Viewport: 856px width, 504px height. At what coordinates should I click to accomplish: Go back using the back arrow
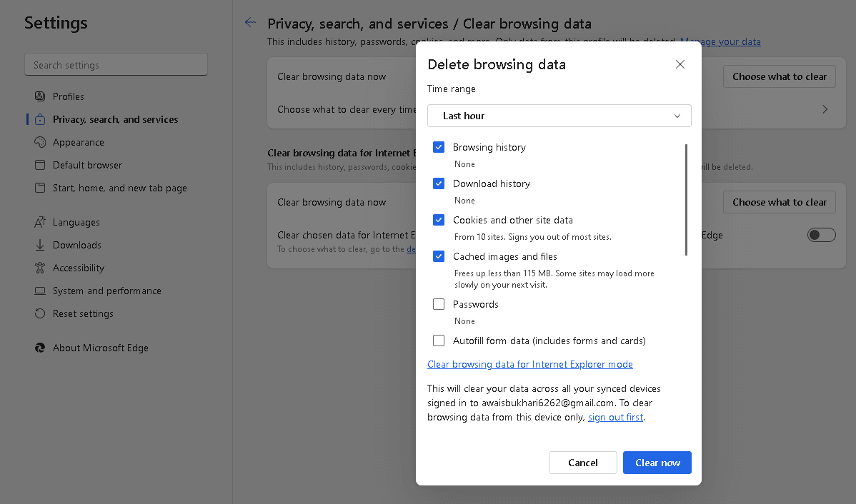251,22
